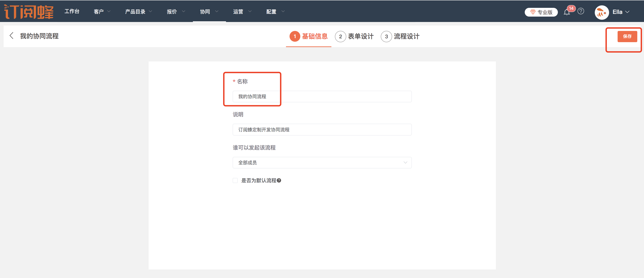Open the notification bell with 14 badge

click(567, 12)
